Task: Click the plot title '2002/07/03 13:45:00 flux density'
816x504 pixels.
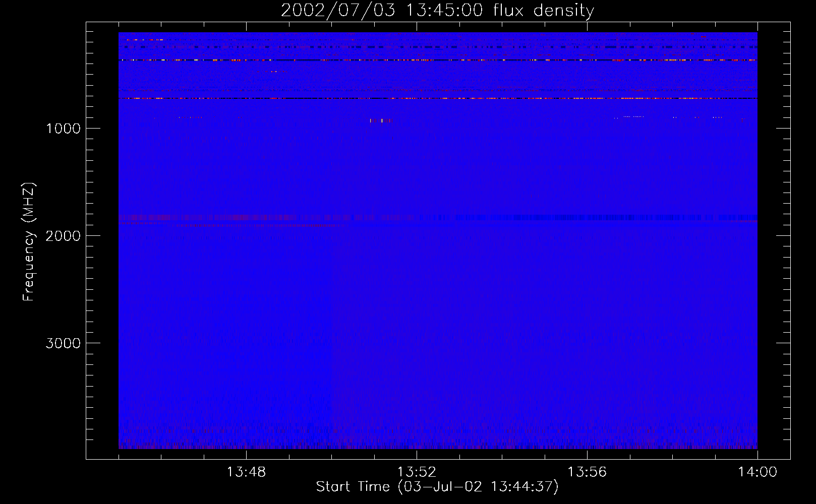Action: 437,10
